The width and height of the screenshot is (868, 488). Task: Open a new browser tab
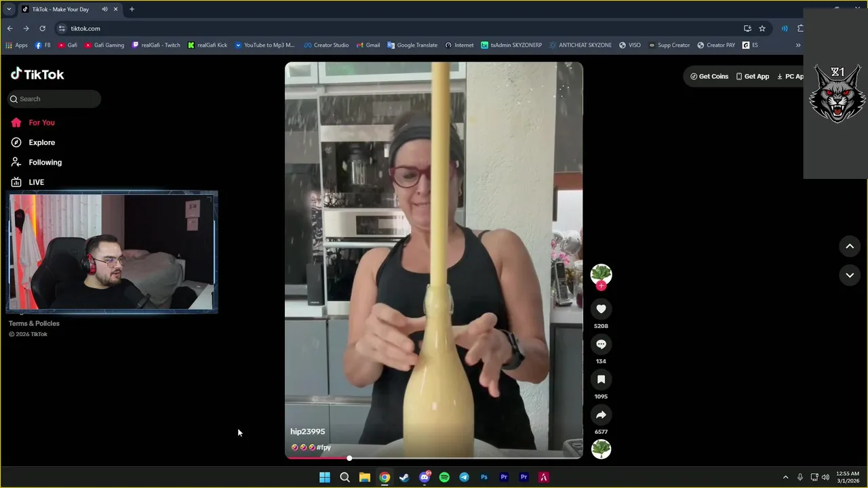(x=132, y=9)
